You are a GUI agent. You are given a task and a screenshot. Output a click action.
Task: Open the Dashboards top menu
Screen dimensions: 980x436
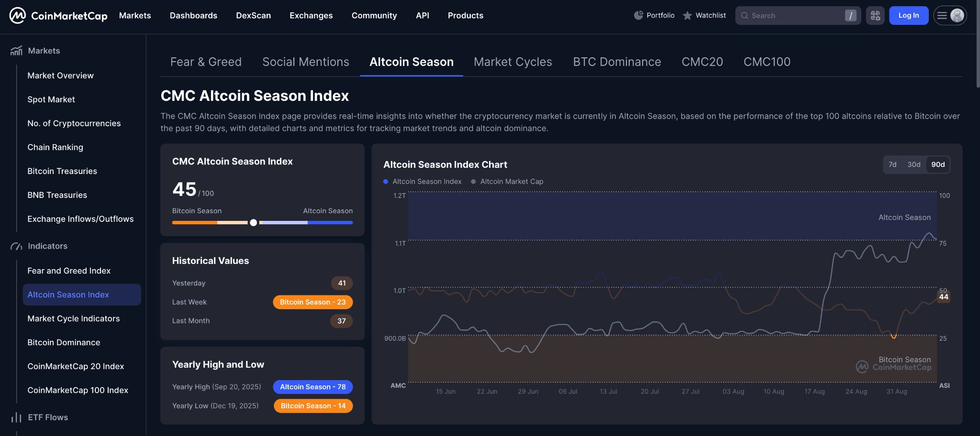tap(193, 15)
